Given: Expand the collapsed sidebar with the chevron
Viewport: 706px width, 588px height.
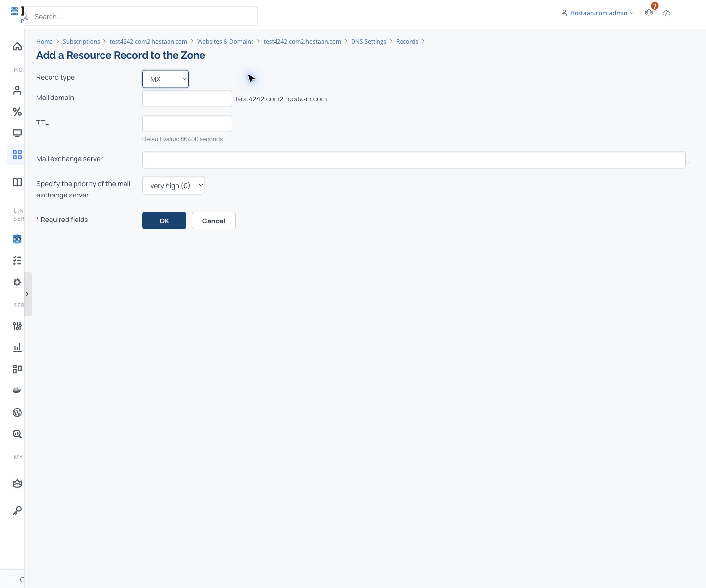Looking at the screenshot, I should [x=28, y=294].
